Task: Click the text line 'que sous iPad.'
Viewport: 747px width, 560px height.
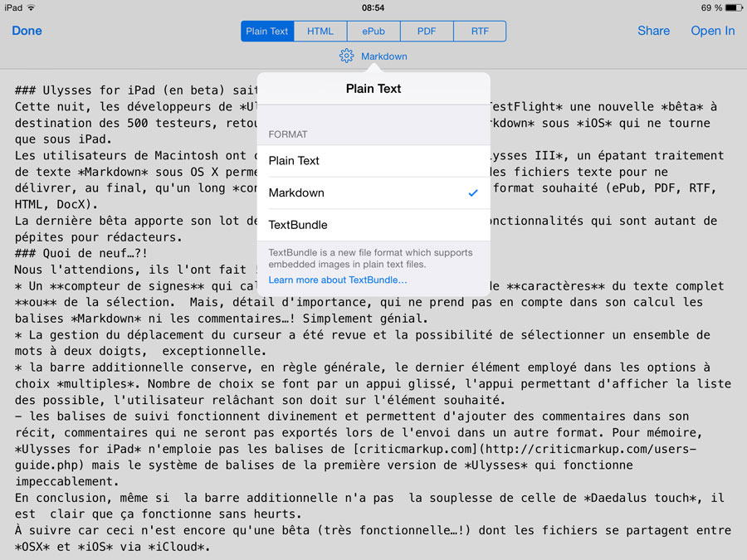Action: click(x=63, y=139)
